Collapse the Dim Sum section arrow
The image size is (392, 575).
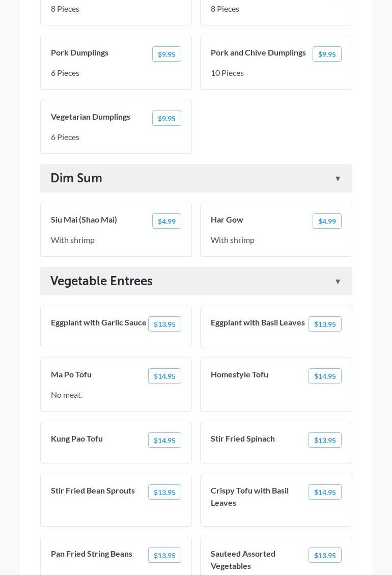338,179
